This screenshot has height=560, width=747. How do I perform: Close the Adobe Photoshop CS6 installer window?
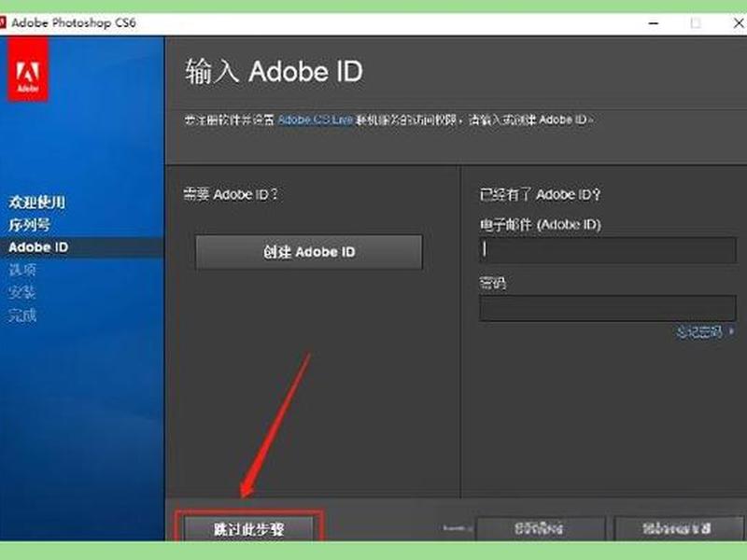tap(738, 22)
